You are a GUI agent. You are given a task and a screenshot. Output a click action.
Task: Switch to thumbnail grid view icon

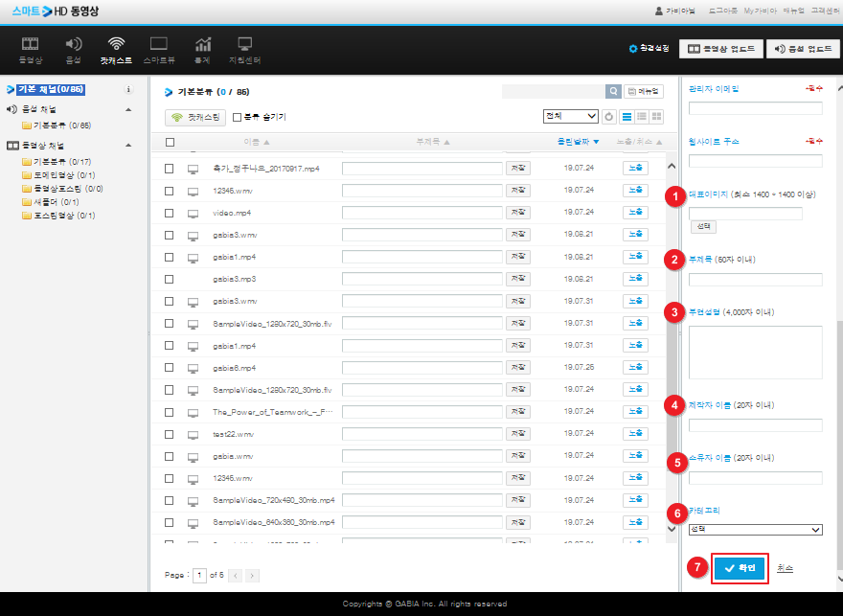[x=656, y=117]
